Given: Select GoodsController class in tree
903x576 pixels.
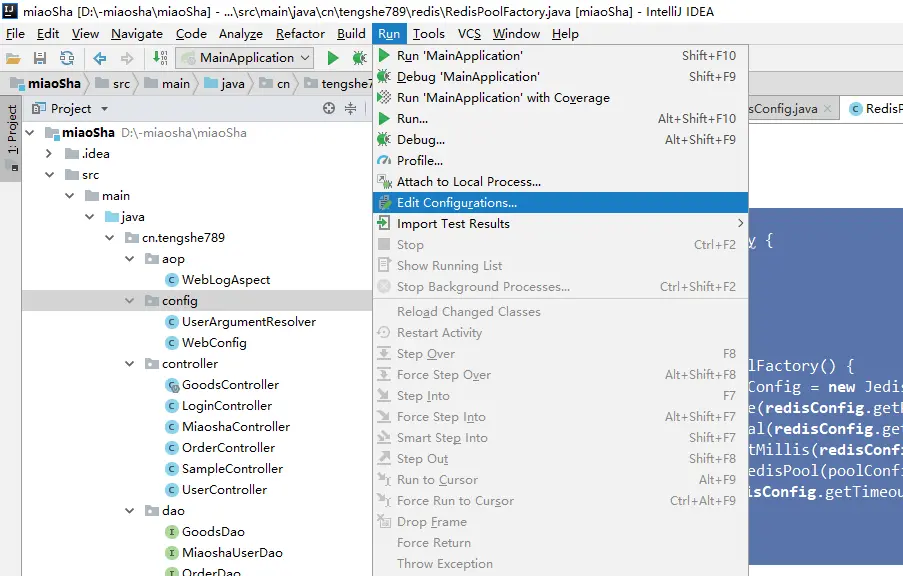Looking at the screenshot, I should click(222, 385).
